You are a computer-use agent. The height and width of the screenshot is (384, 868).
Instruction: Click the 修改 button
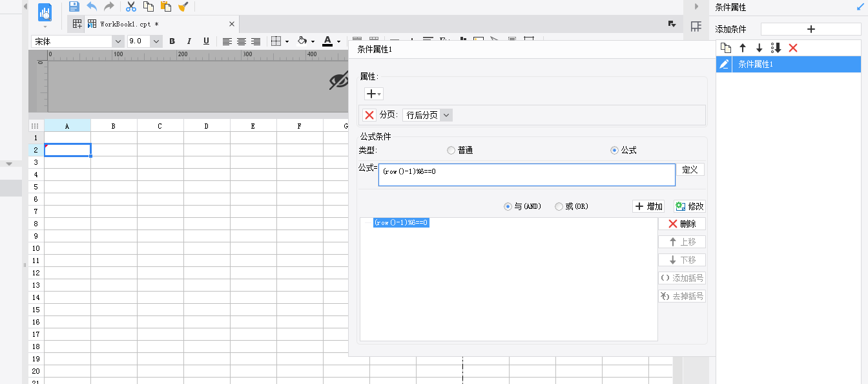pos(689,206)
